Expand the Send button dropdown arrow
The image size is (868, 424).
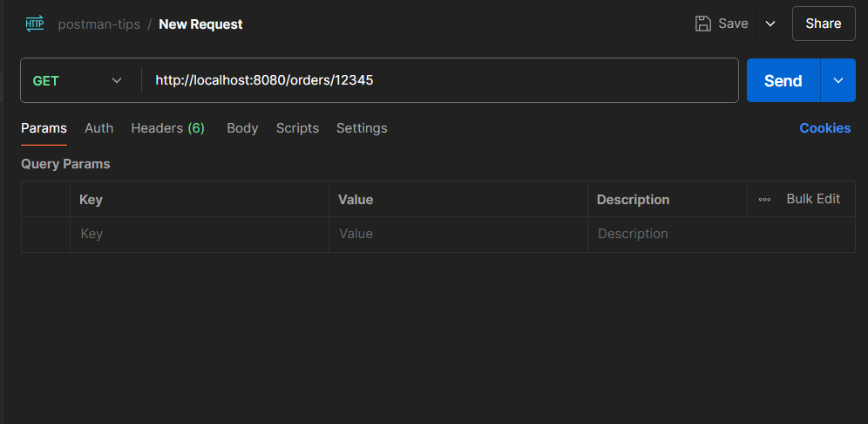click(838, 80)
